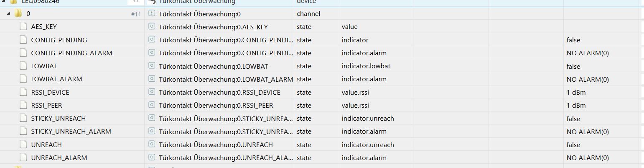Screen dimensions: 644x168
Task: Click the state icon beside Türkontakt Überwachung:0.UNREACH
Action: (x=152, y=145)
